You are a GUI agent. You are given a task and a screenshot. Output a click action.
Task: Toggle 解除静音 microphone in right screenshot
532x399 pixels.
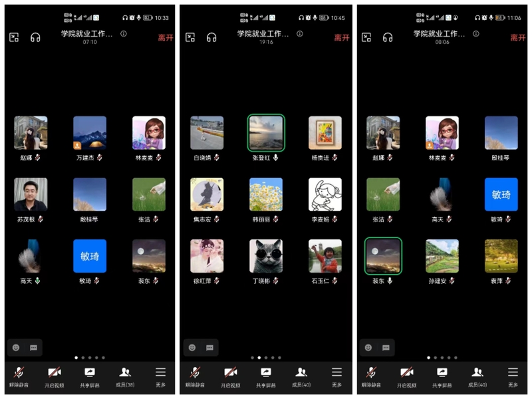(x=371, y=376)
